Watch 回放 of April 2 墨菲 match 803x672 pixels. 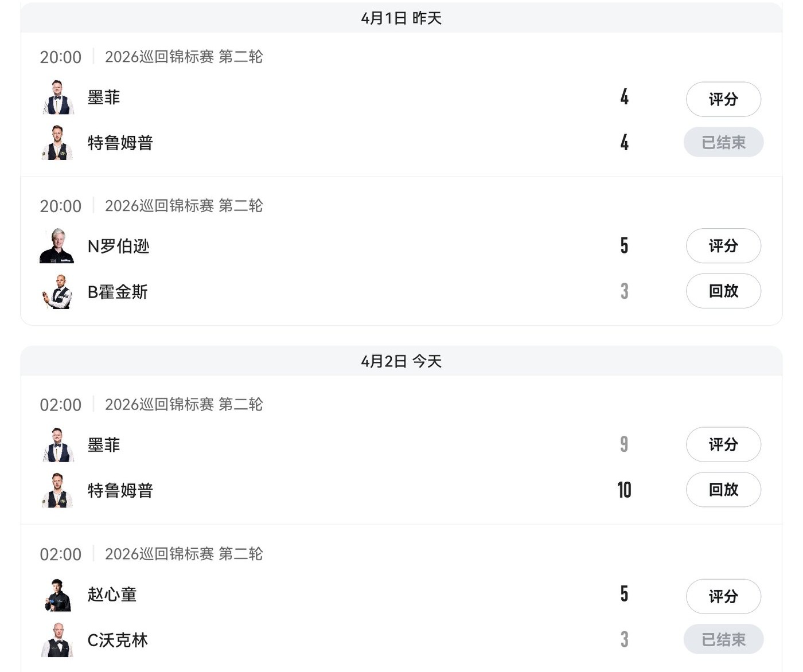(x=723, y=490)
